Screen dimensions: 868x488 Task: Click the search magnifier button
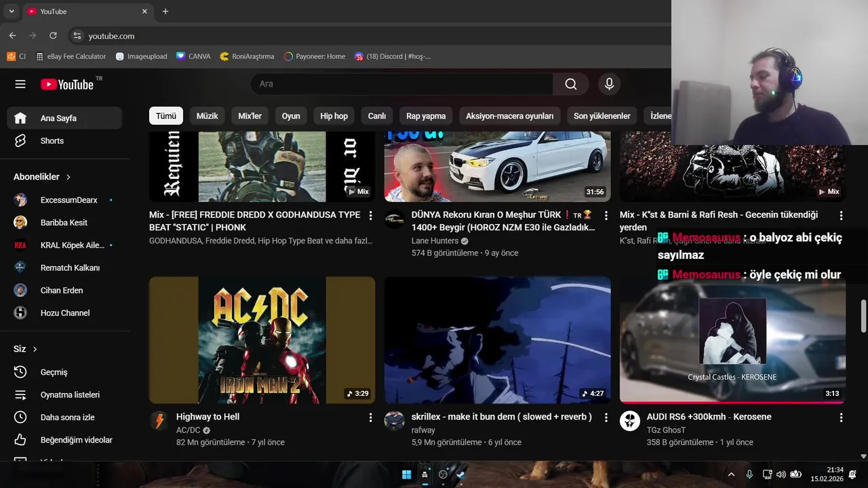[x=571, y=84]
